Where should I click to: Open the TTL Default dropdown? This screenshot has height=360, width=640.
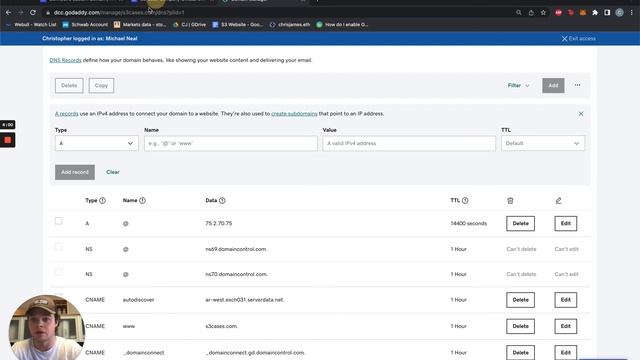coord(543,143)
